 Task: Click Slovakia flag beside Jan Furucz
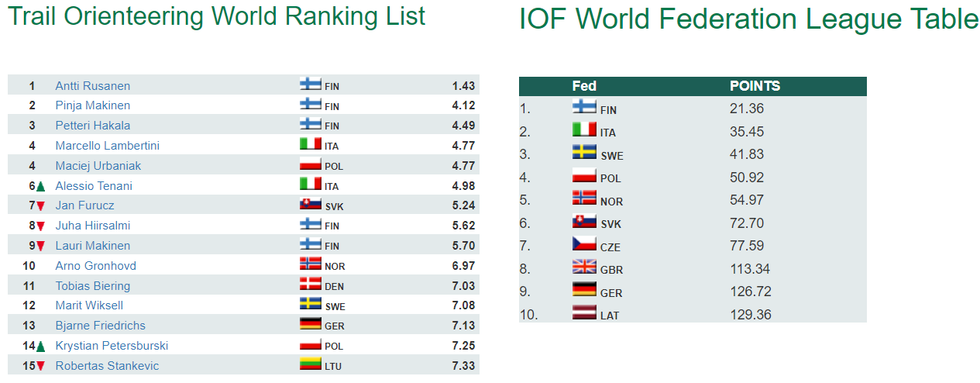[x=310, y=204]
